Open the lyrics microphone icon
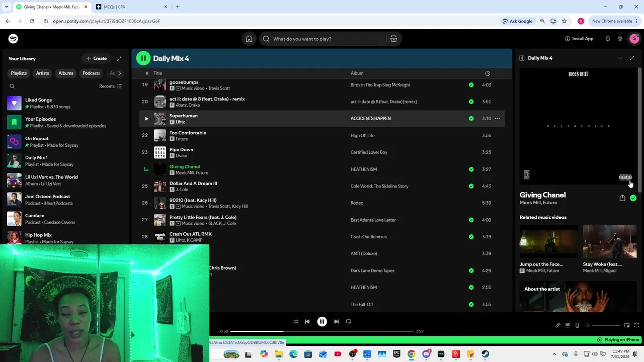This screenshot has height=362, width=644. click(x=558, y=325)
